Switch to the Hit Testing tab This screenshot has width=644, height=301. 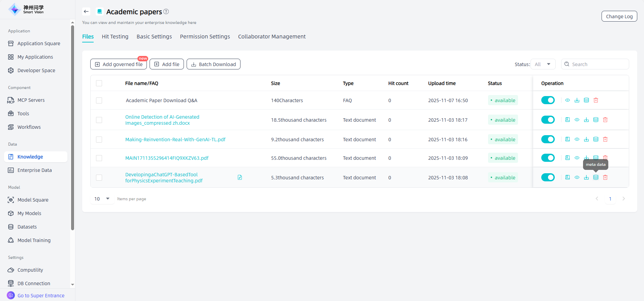pyautogui.click(x=115, y=36)
